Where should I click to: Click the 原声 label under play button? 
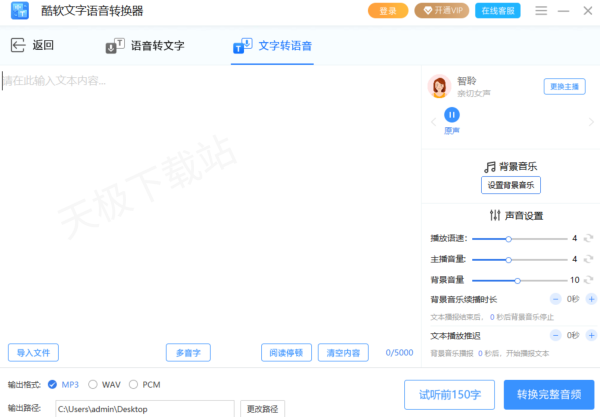(x=452, y=131)
